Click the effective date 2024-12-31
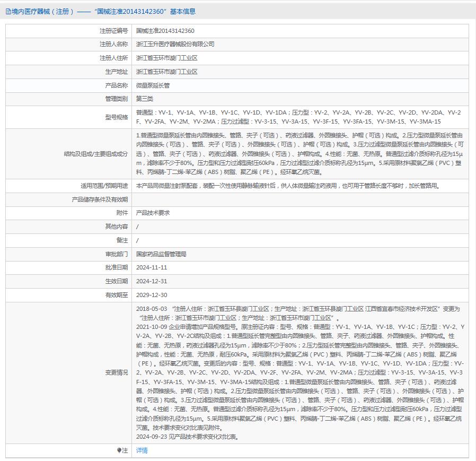The height and width of the screenshot is (461, 476). [152, 281]
